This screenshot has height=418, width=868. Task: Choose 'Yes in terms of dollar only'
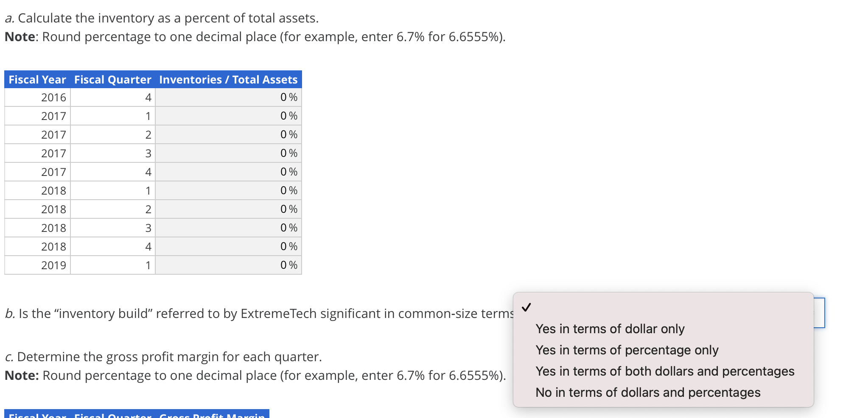click(610, 329)
